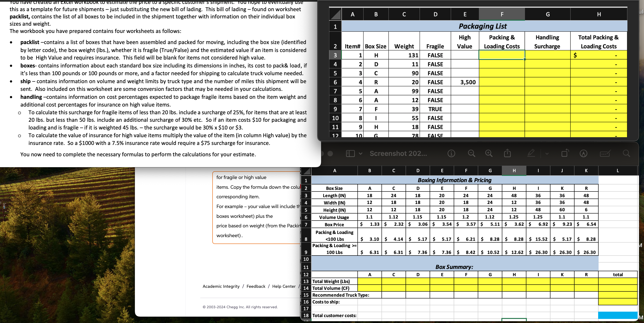Select the Total Weight cell under box A
The width and height of the screenshot is (644, 323).
pos(369,281)
